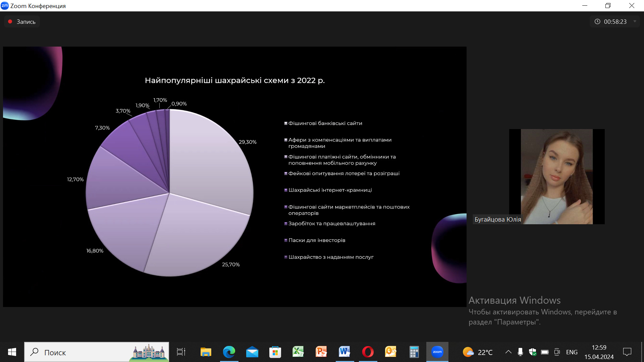Open Task View from the taskbar
Screen dimensions: 644x362
click(x=181, y=352)
